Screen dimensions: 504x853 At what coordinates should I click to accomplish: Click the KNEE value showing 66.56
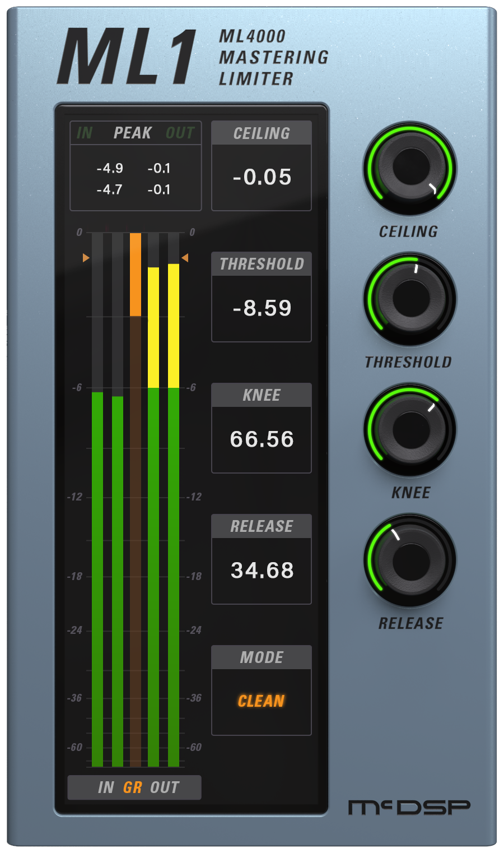(x=261, y=439)
